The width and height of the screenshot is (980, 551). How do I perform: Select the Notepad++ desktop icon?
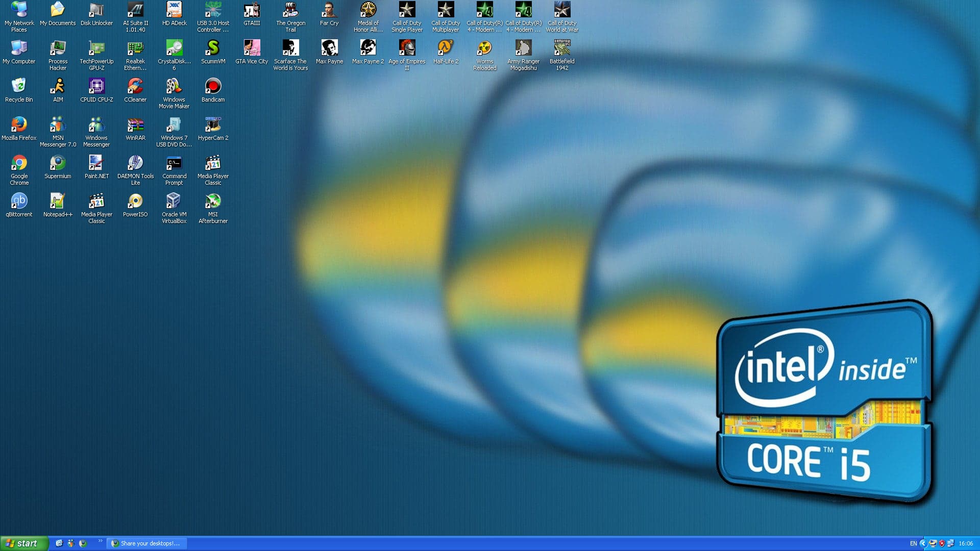[x=58, y=205]
